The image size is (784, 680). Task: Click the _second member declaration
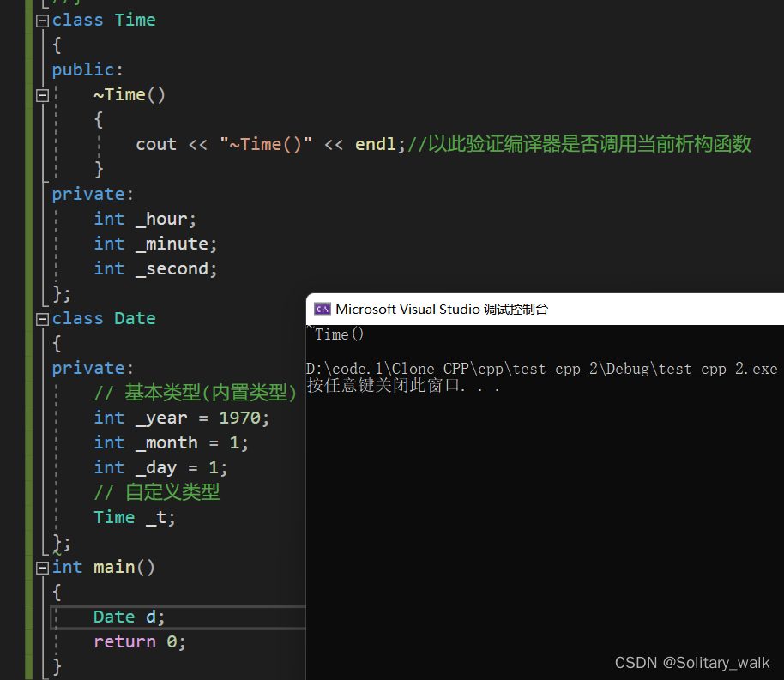pos(155,269)
